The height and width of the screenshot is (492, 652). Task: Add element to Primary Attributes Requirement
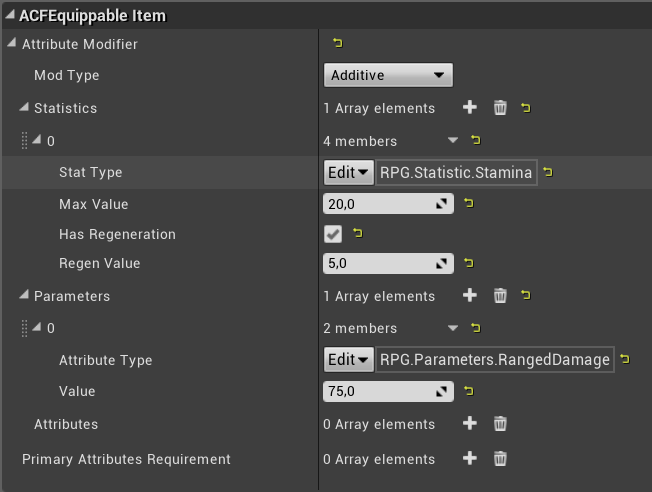(470, 459)
